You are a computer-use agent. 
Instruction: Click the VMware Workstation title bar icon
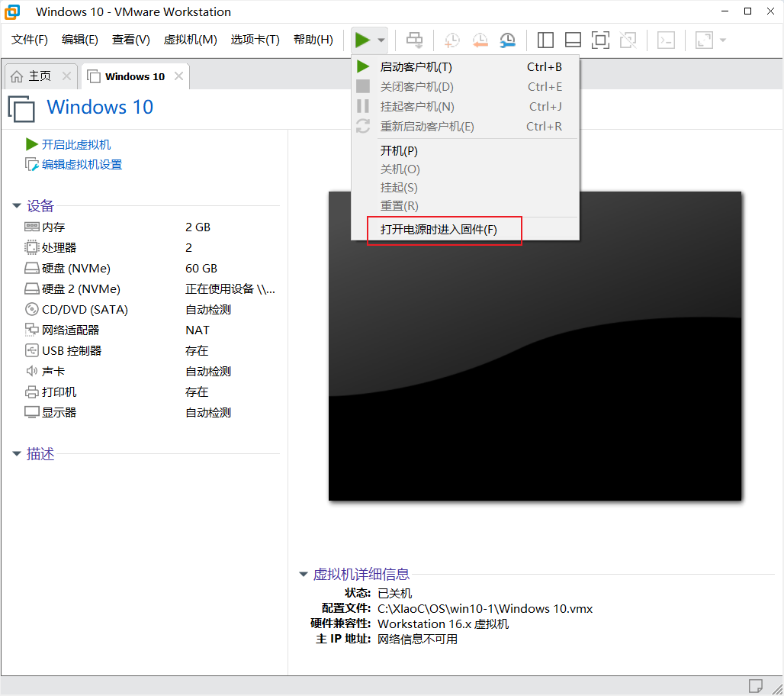pos(12,11)
